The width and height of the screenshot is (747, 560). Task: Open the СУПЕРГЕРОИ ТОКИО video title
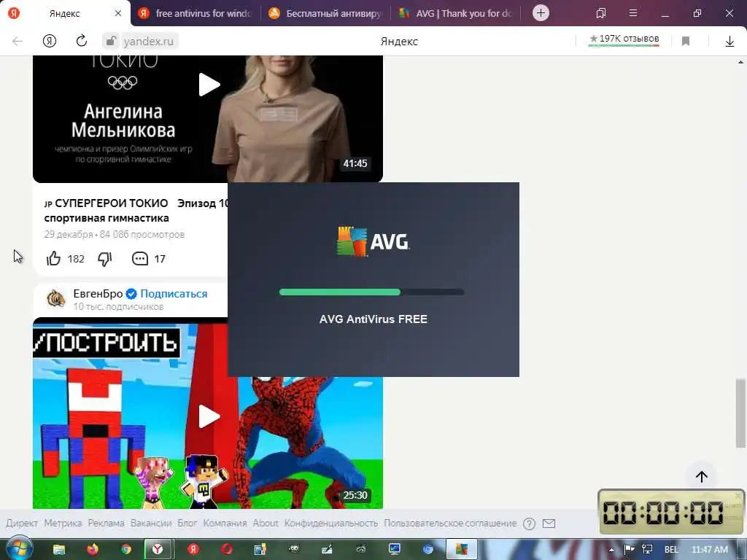(x=136, y=211)
